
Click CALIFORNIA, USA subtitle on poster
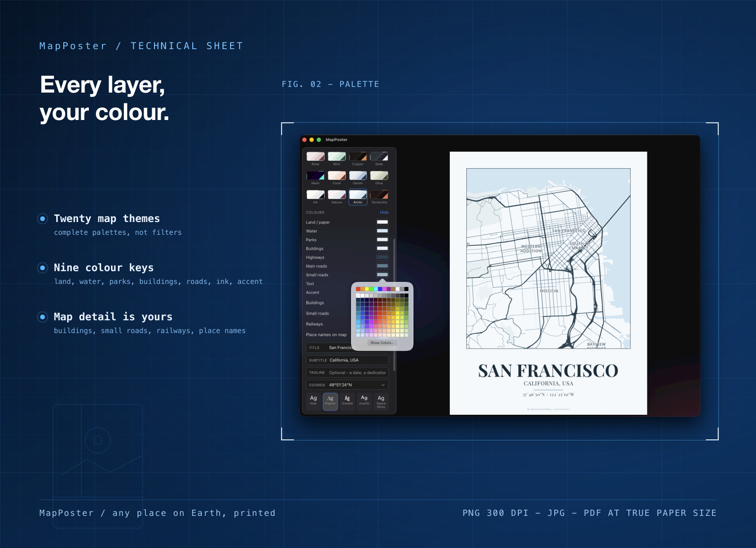point(548,384)
